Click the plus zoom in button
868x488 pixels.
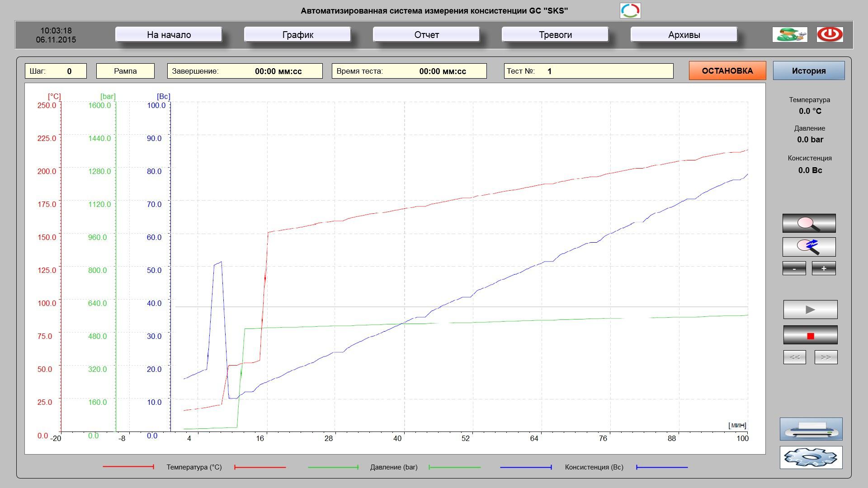click(x=823, y=268)
